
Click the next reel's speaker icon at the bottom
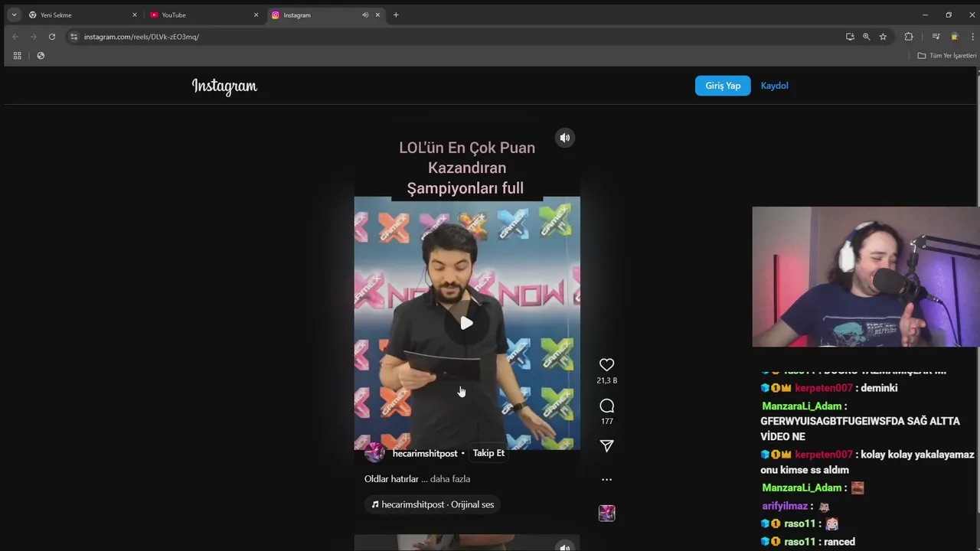click(564, 546)
